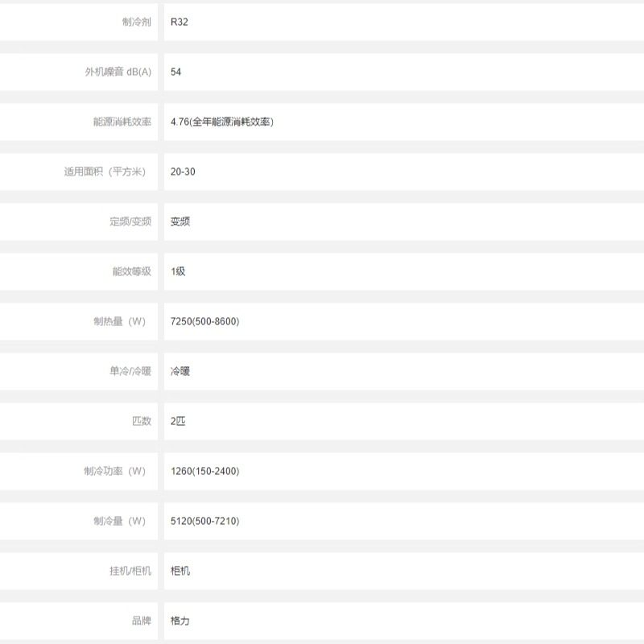Click the 制冷剂 label cell
This screenshot has width=644, height=644.
(136, 22)
